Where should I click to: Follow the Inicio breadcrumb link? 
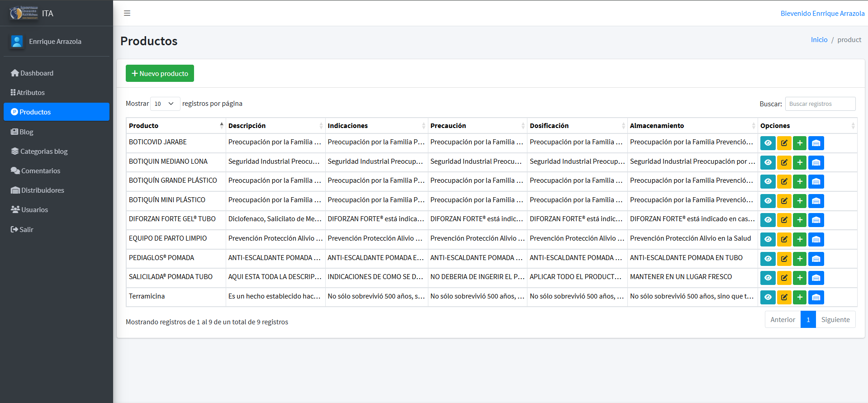pos(819,40)
